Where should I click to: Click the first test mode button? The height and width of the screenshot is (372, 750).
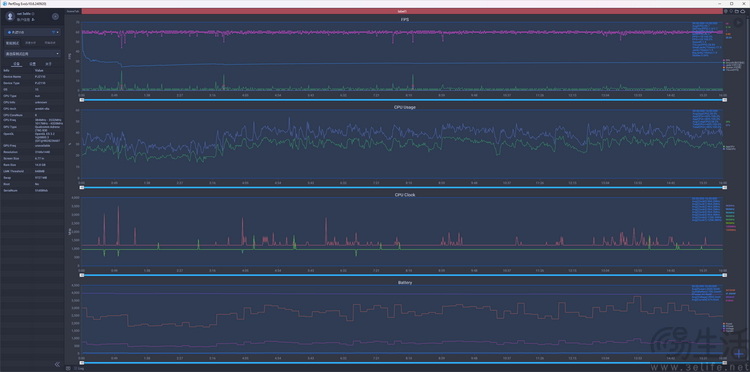11,43
